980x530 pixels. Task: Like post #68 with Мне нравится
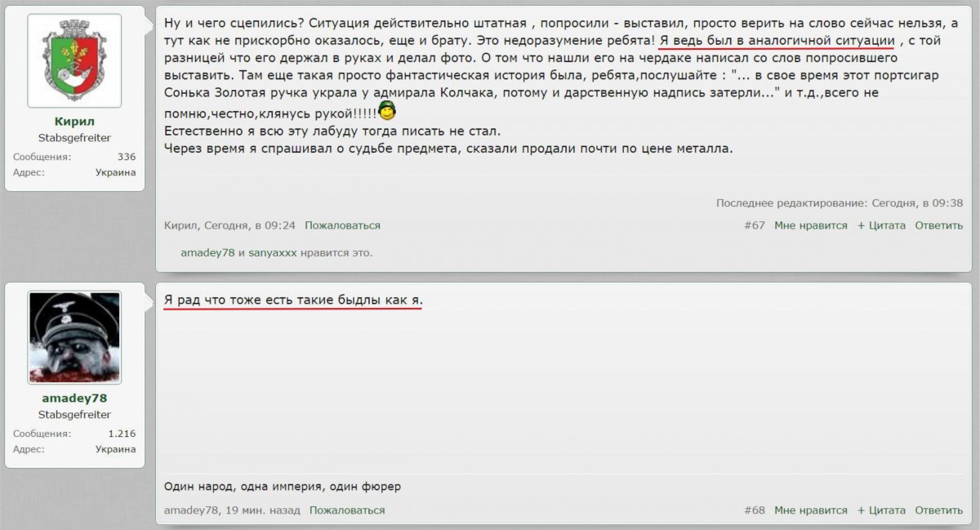[x=811, y=510]
